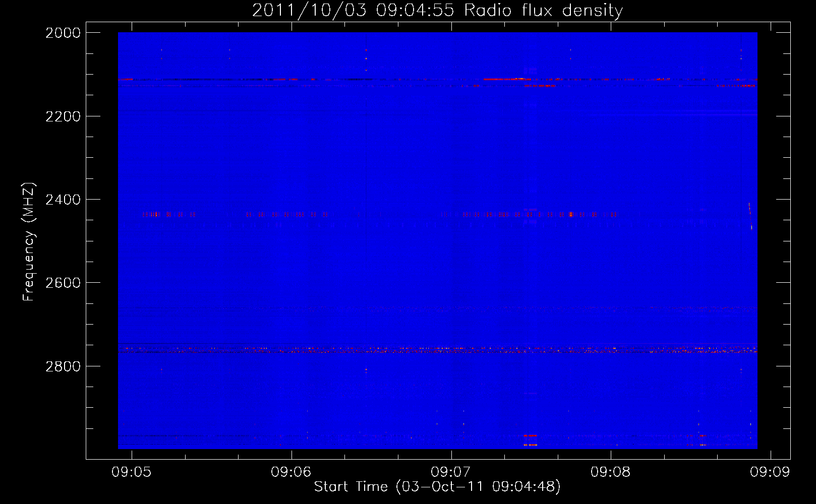
Task: Click the 2200 frequency tick label
Action: coord(63,116)
